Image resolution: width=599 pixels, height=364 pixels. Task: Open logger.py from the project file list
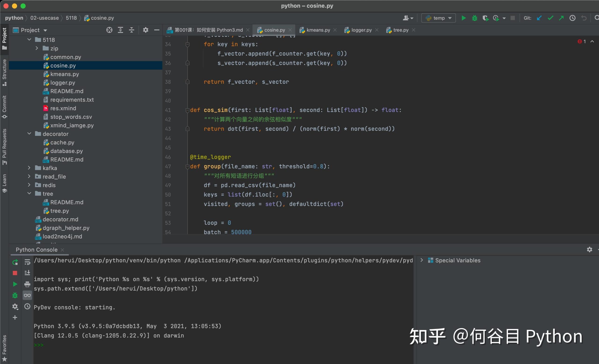click(x=62, y=82)
